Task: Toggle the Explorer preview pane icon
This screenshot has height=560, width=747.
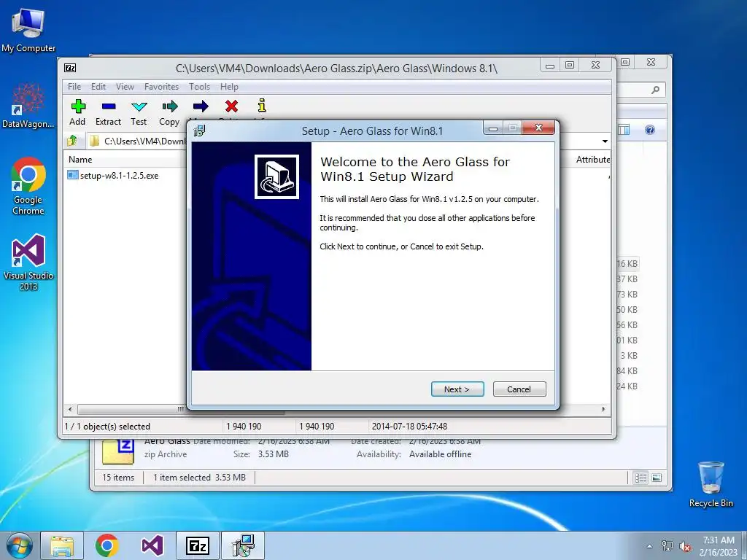Action: coord(624,130)
